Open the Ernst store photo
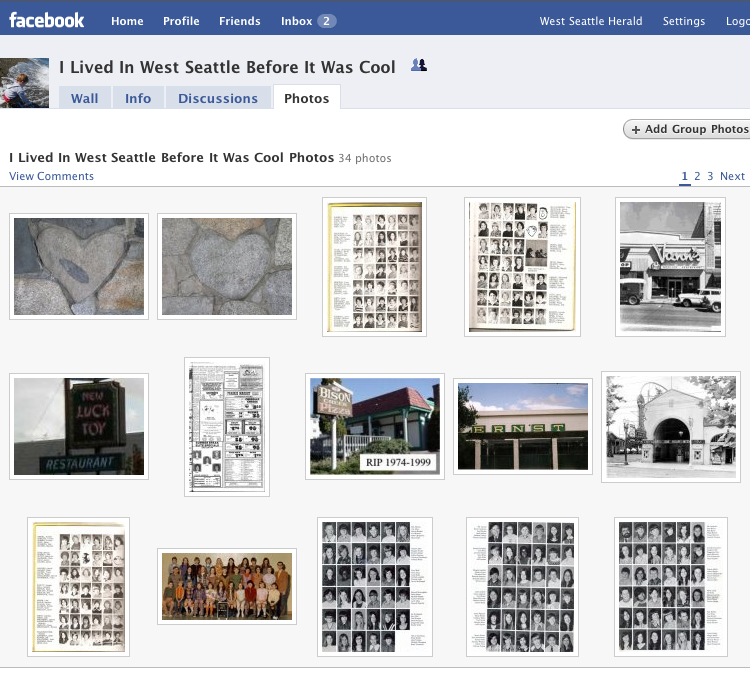The height and width of the screenshot is (673, 750). [523, 426]
